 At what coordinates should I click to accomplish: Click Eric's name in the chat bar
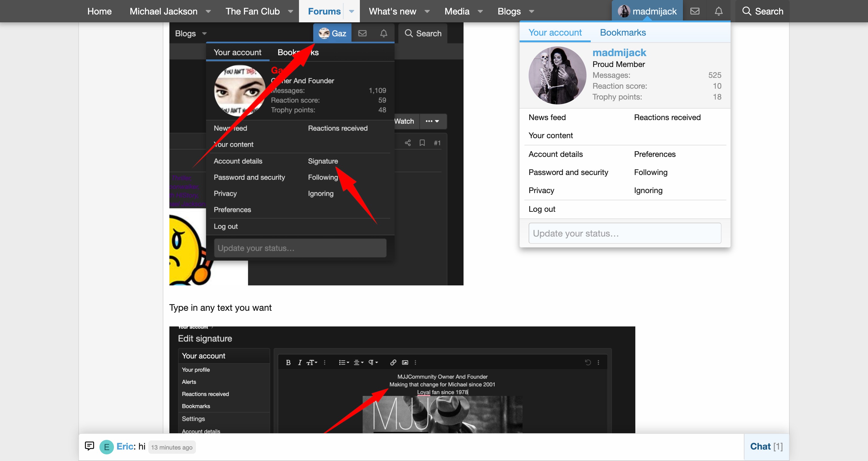click(x=125, y=446)
